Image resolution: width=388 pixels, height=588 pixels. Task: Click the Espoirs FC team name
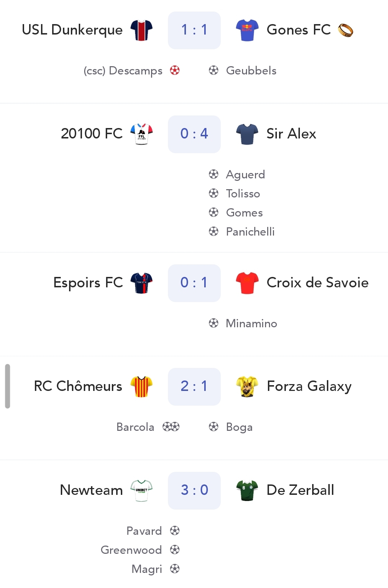coord(88,283)
